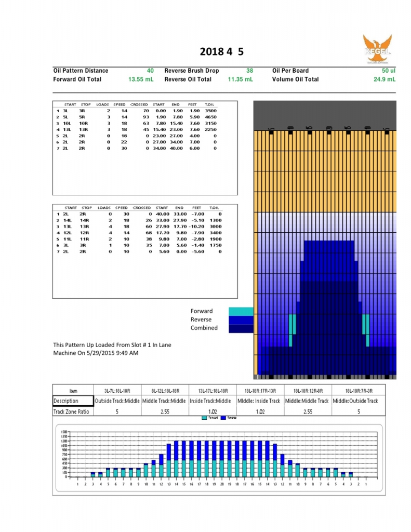Select the "Oil Pattern Distance" label
This screenshot has width=411, height=532.
click(81, 71)
